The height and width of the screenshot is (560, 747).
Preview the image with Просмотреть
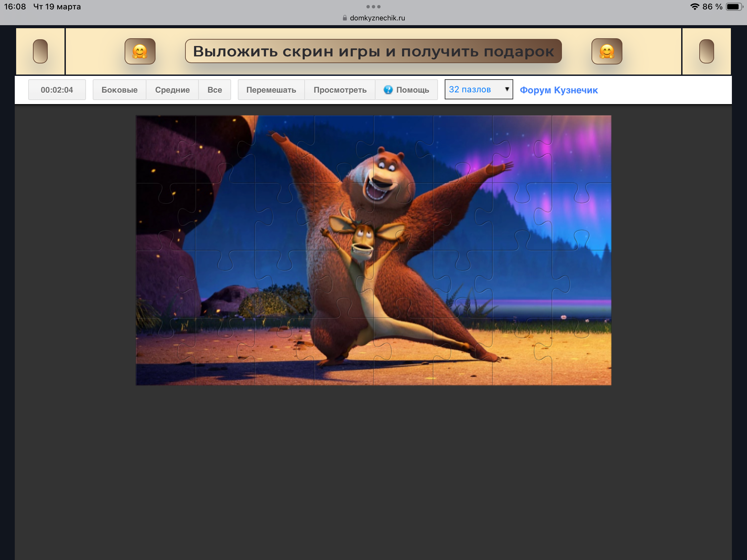[x=340, y=90]
